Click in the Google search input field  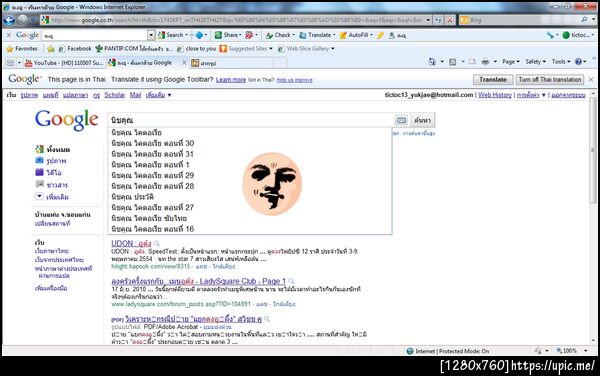[x=251, y=120]
